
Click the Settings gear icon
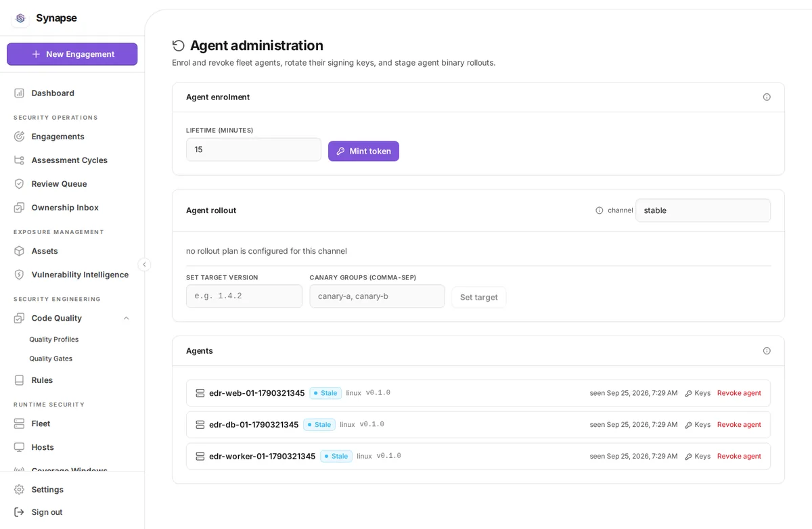(x=19, y=489)
